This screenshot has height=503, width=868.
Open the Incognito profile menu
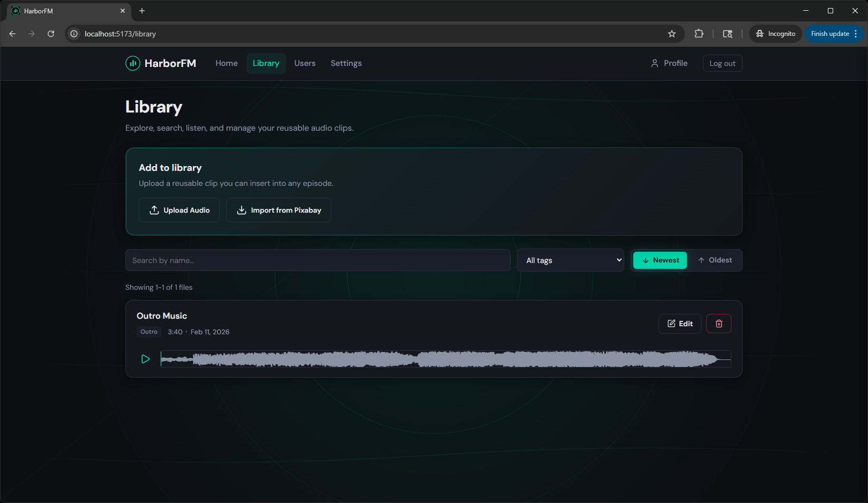click(775, 33)
